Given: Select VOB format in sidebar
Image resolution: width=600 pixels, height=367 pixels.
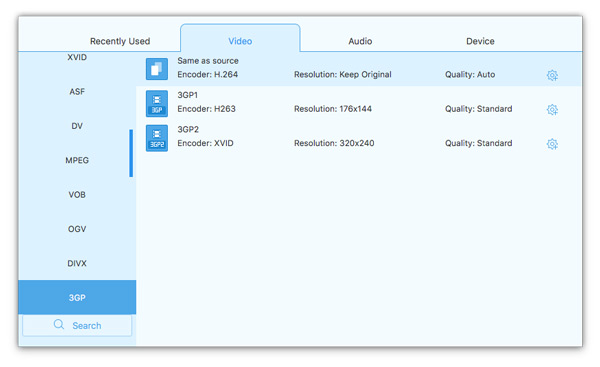Looking at the screenshot, I should (x=77, y=195).
